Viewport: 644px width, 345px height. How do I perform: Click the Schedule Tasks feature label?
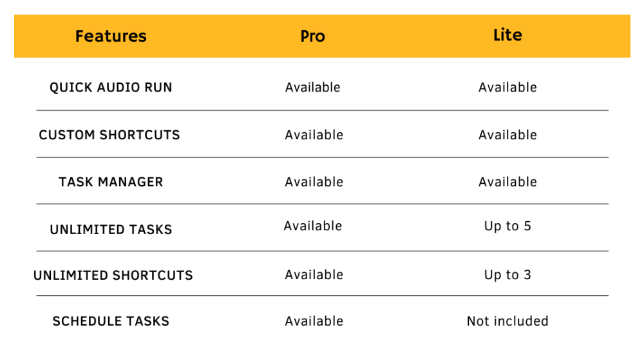(x=111, y=321)
